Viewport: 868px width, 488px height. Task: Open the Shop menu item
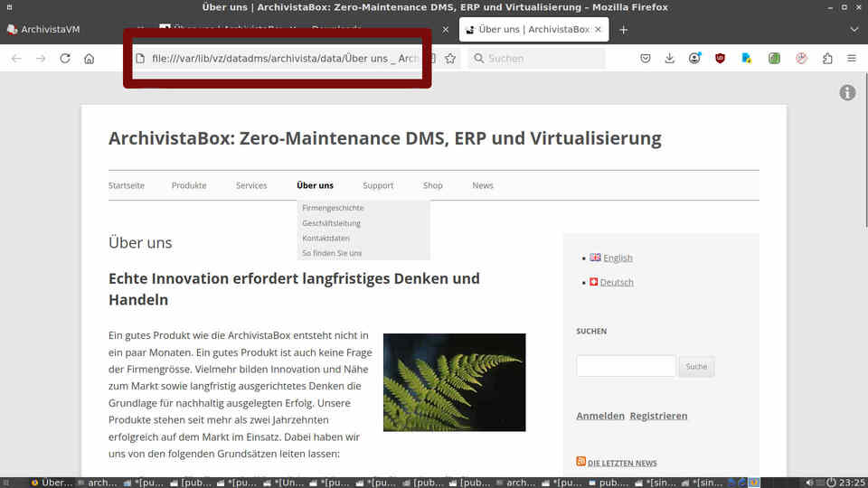tap(433, 185)
